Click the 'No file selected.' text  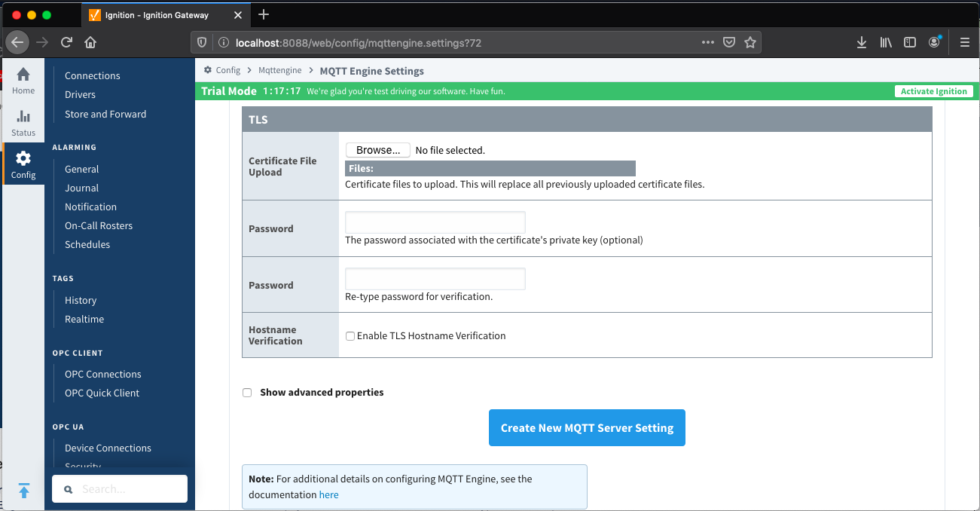pos(450,151)
